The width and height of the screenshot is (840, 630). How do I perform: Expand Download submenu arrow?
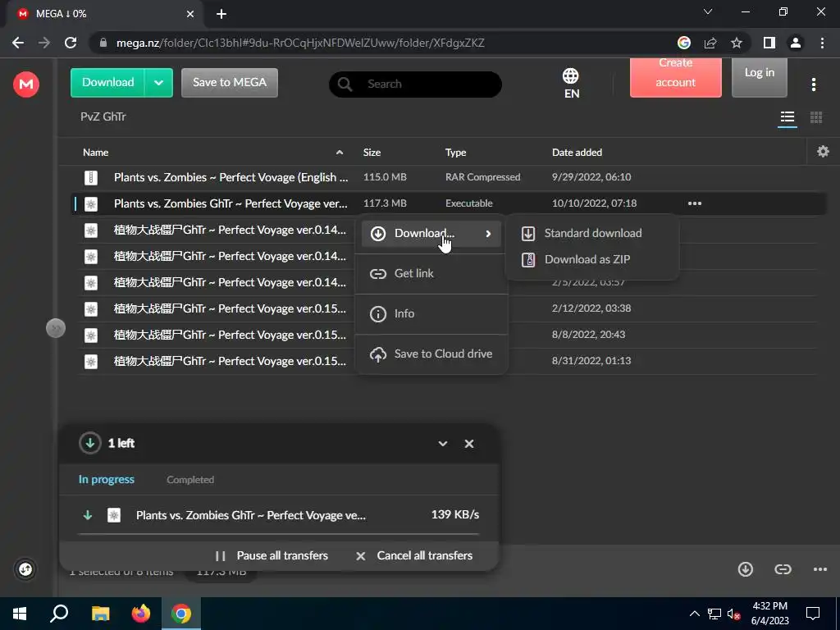click(488, 234)
